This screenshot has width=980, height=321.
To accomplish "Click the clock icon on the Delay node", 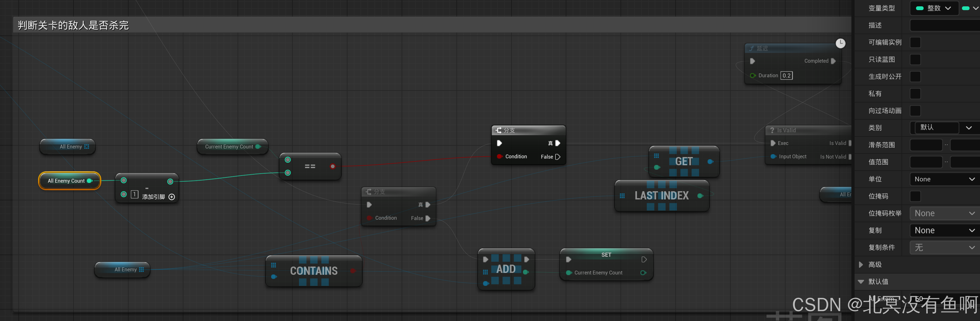I will 840,43.
